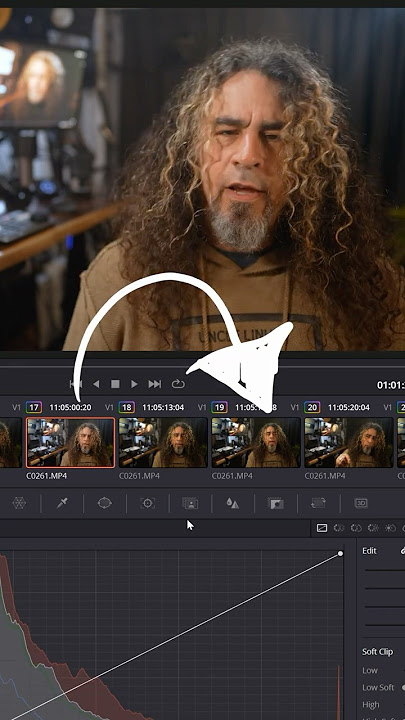Click the Edit heading in curves

tap(369, 551)
